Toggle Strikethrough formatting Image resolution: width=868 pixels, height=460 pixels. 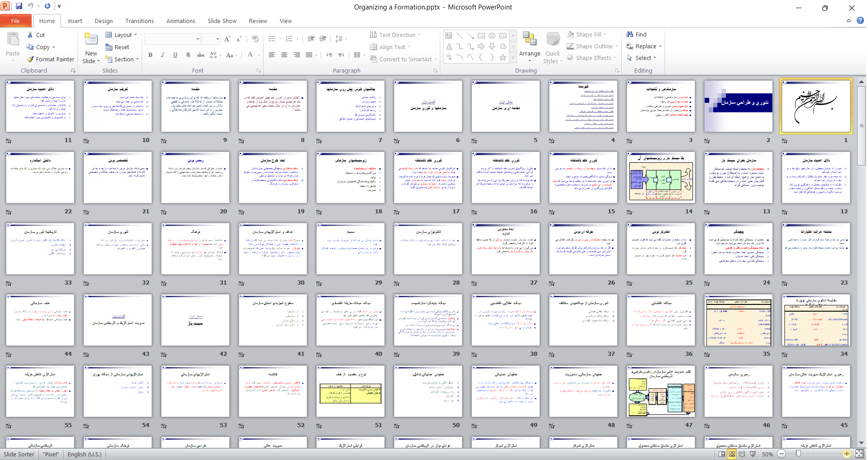coord(201,55)
